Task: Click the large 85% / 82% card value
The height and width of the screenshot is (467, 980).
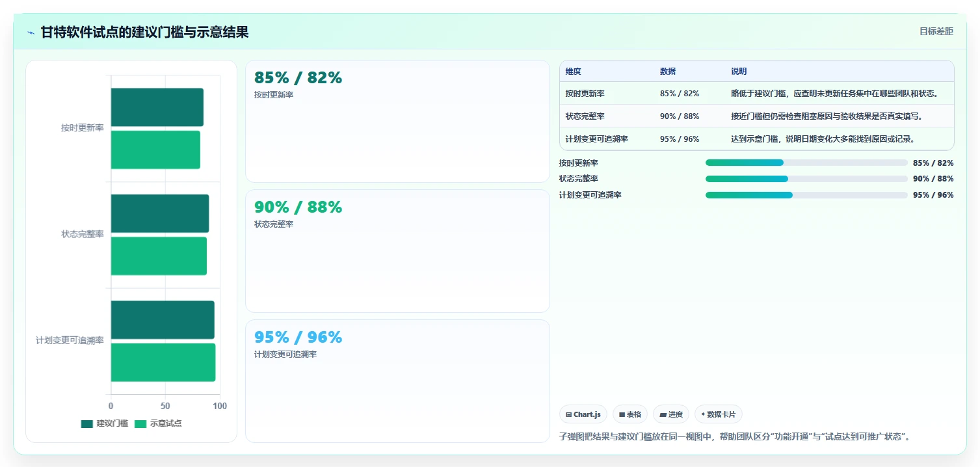Action: (x=298, y=78)
